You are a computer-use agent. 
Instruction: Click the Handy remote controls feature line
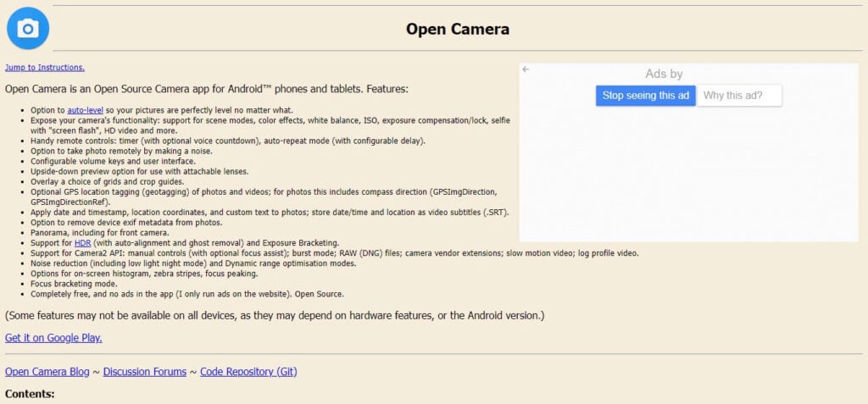228,141
